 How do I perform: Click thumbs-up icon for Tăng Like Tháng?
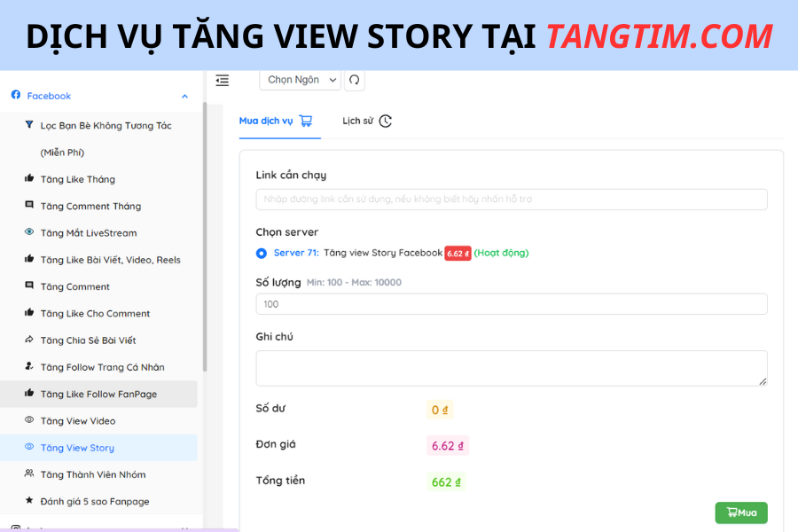(29, 178)
